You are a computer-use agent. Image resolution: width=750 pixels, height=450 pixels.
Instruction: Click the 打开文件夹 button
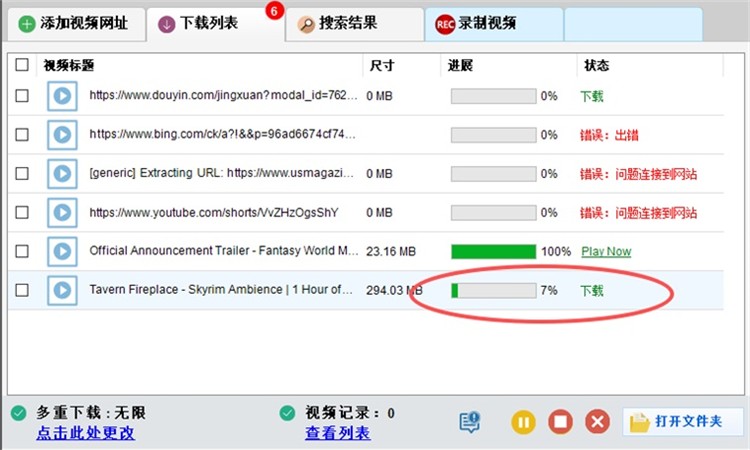point(683,422)
